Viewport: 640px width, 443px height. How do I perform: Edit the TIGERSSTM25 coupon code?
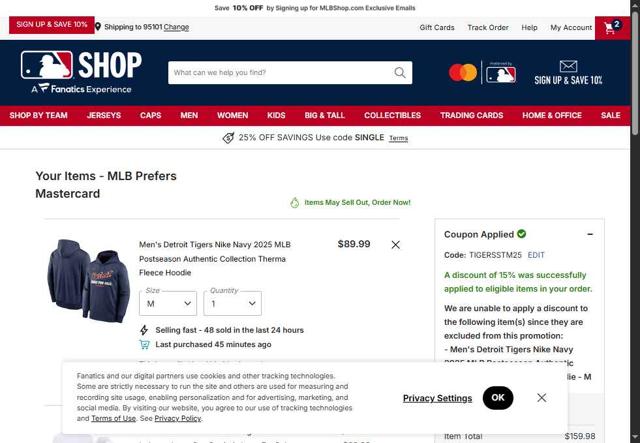pyautogui.click(x=536, y=255)
